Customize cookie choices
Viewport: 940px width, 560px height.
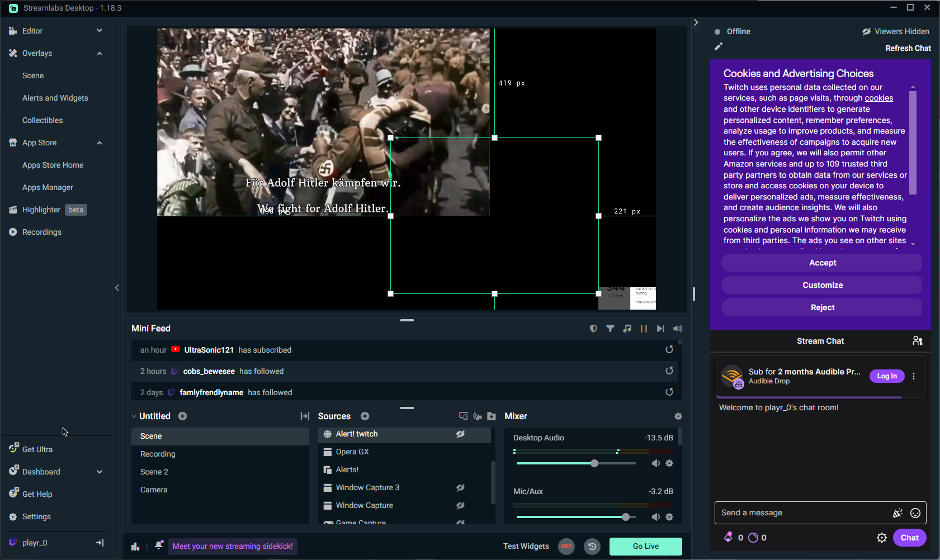[x=822, y=285]
